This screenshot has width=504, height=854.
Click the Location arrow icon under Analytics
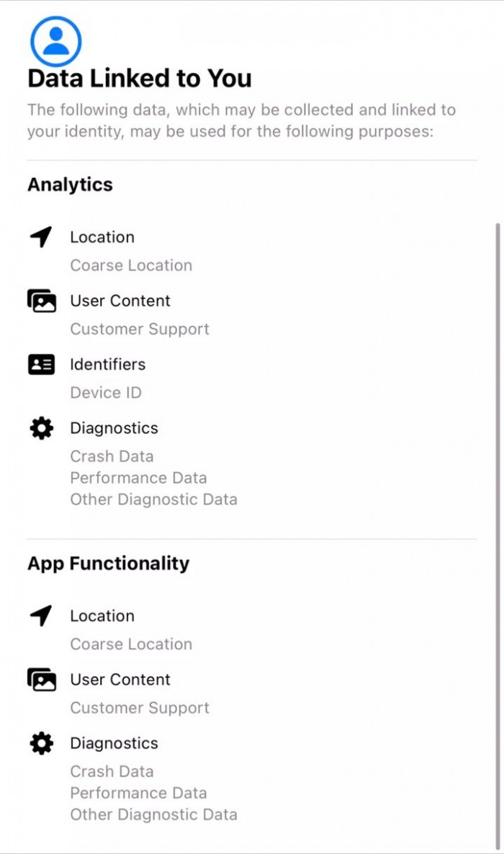41,237
